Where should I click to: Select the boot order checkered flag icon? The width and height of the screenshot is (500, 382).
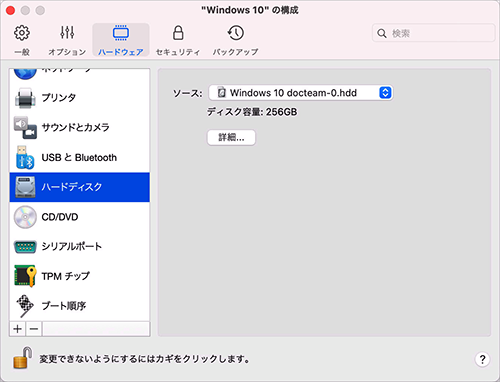tap(25, 306)
